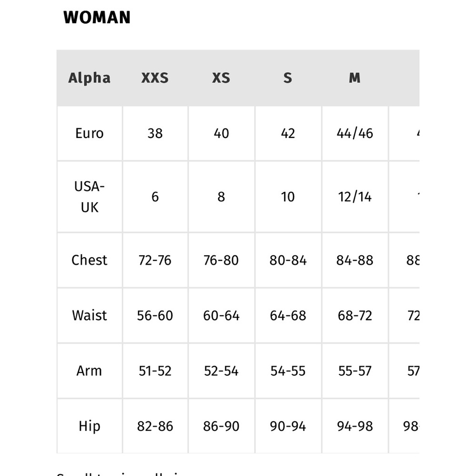Click the XXS size column header
The image size is (476, 476).
click(x=155, y=78)
